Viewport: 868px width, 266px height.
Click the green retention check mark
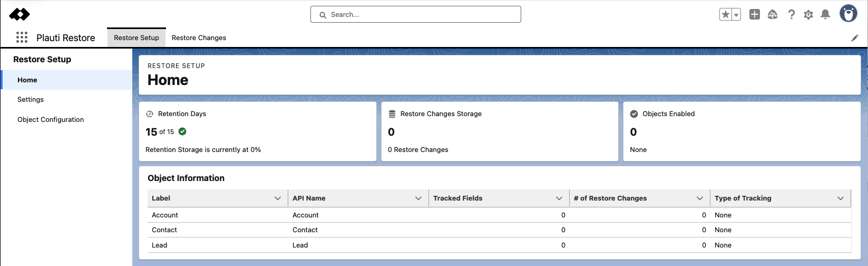(182, 131)
